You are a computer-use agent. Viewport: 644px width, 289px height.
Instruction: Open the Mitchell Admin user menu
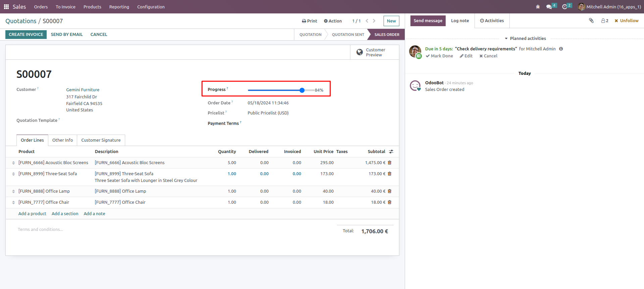[609, 7]
